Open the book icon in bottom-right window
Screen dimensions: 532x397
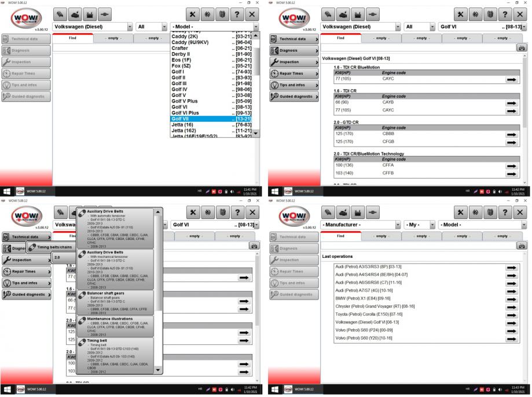(x=490, y=212)
